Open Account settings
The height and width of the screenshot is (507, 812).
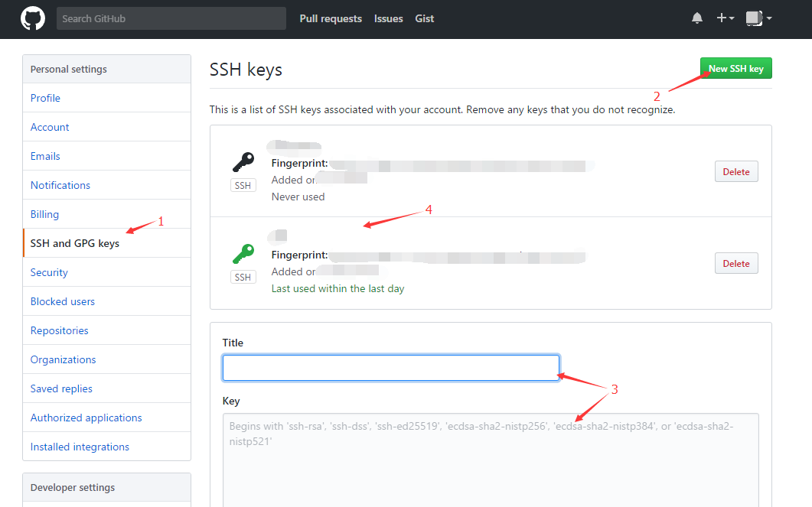pyautogui.click(x=106, y=127)
